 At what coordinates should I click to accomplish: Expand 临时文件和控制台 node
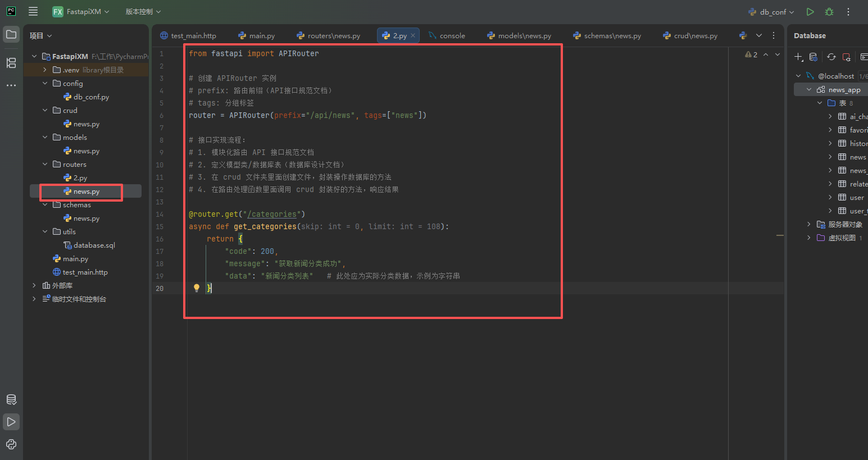[34, 299]
